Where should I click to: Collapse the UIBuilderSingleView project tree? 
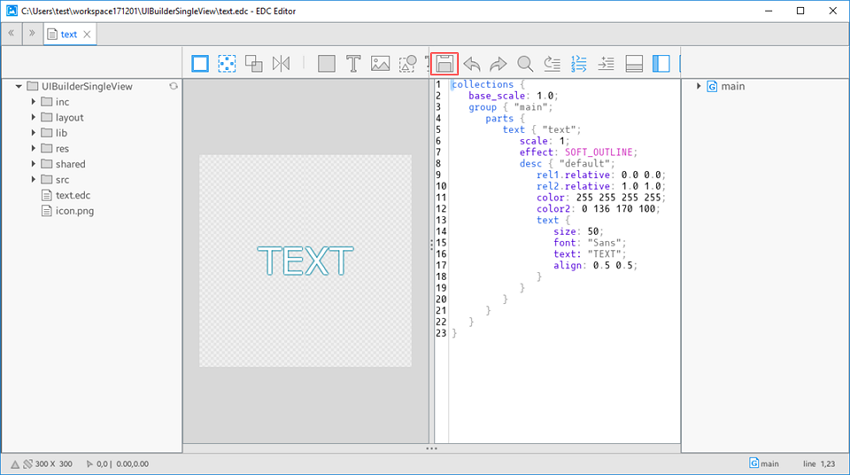pos(19,87)
